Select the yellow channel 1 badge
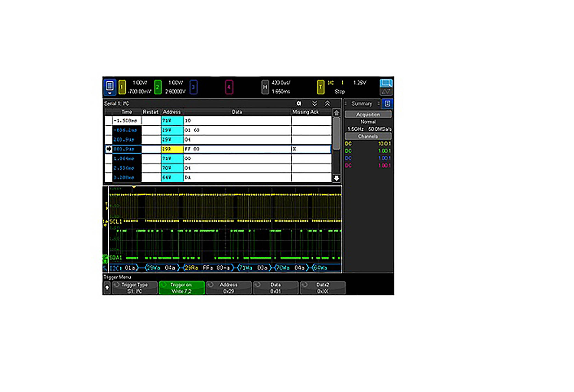The height and width of the screenshot is (392, 574). 122,87
